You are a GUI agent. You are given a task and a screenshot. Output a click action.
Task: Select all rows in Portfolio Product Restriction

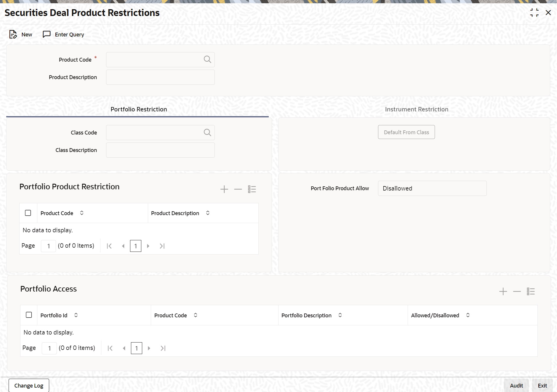coord(28,213)
